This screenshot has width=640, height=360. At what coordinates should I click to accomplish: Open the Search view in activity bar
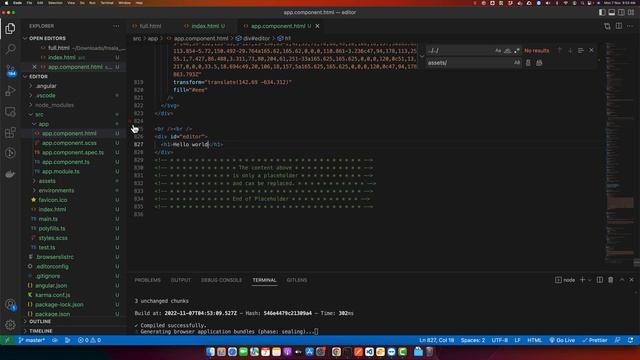[x=11, y=49]
